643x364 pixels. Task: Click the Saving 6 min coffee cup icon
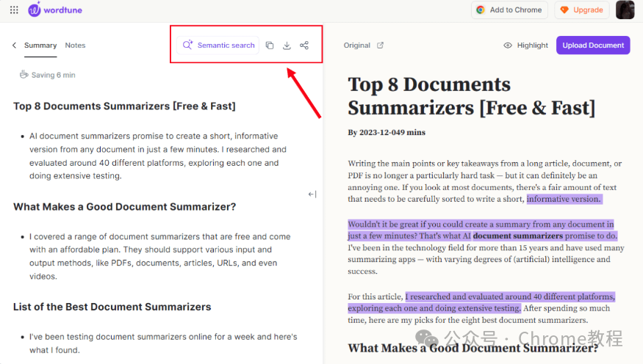[24, 75]
